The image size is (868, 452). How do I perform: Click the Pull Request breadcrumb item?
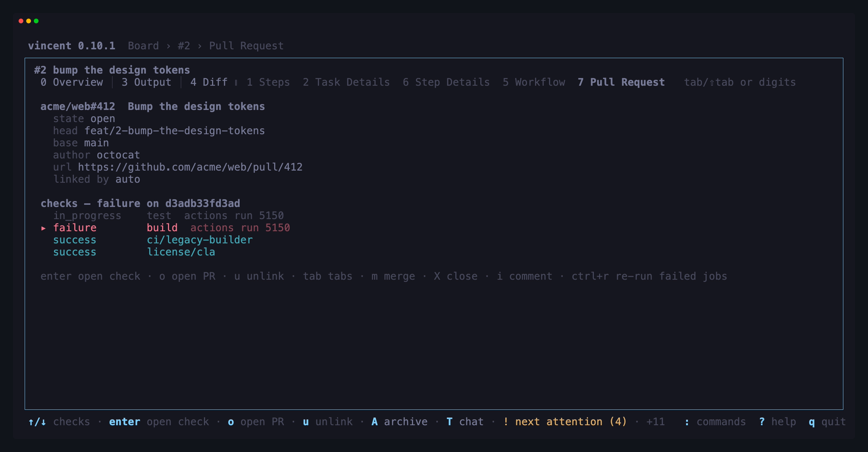(x=246, y=46)
